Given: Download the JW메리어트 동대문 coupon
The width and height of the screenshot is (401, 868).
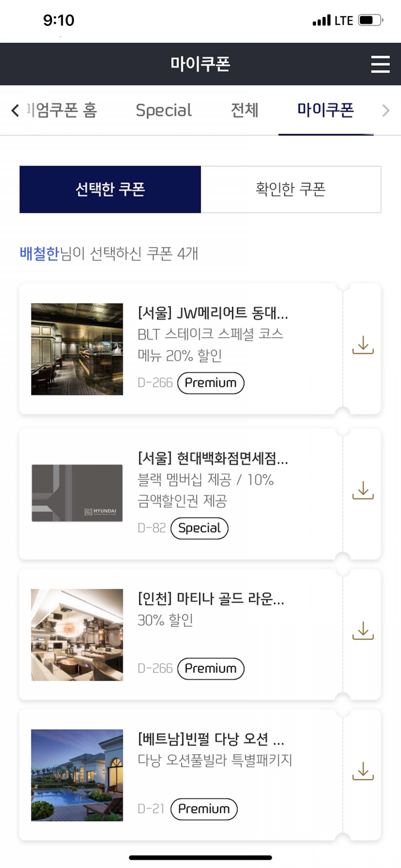Looking at the screenshot, I should [363, 344].
